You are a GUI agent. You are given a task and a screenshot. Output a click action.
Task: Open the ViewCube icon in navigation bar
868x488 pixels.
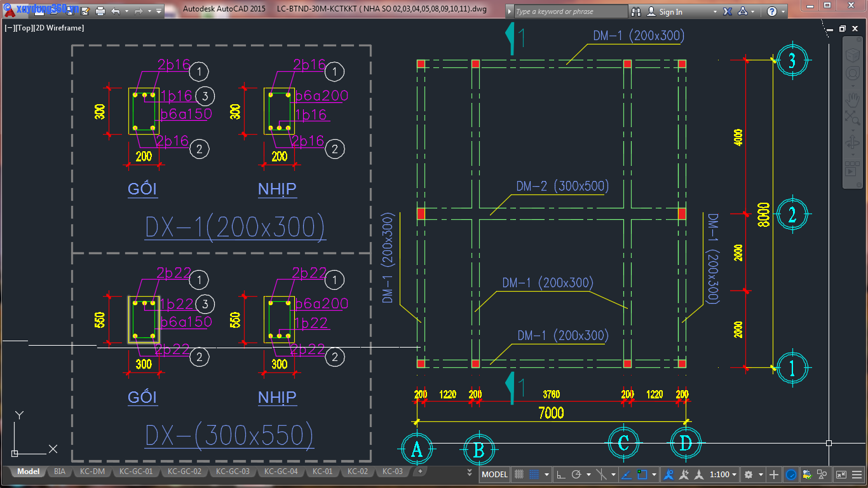852,55
